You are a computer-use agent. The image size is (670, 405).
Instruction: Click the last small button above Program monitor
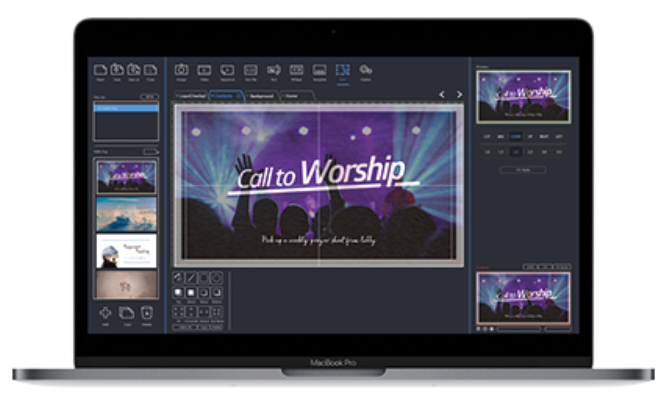coord(563,267)
